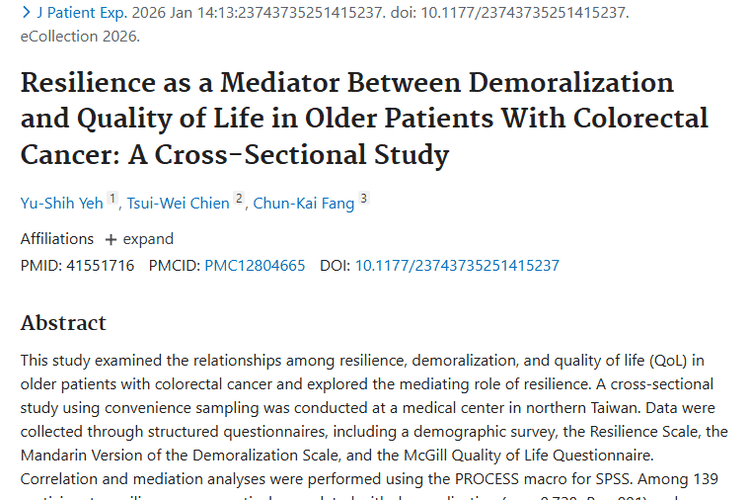Open author Chun-Kai Fang's link
Screen dimensions: 750x500
303,203
